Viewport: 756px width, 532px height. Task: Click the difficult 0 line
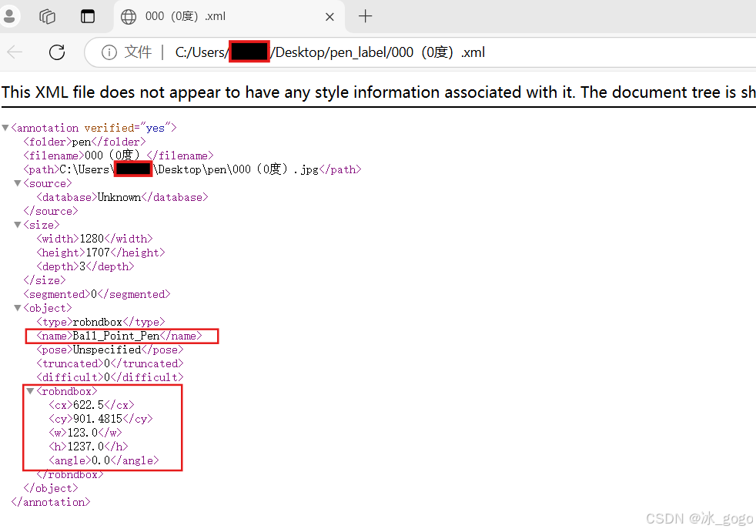pos(110,377)
